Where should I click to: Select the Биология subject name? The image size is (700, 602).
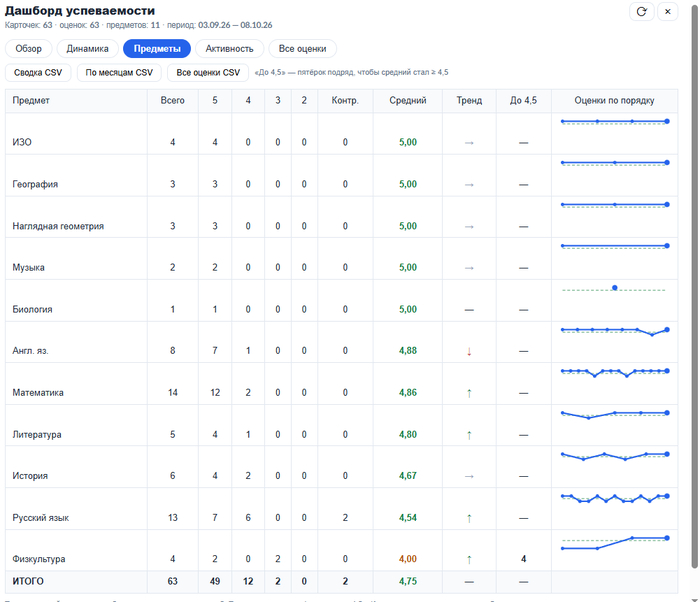(32, 309)
